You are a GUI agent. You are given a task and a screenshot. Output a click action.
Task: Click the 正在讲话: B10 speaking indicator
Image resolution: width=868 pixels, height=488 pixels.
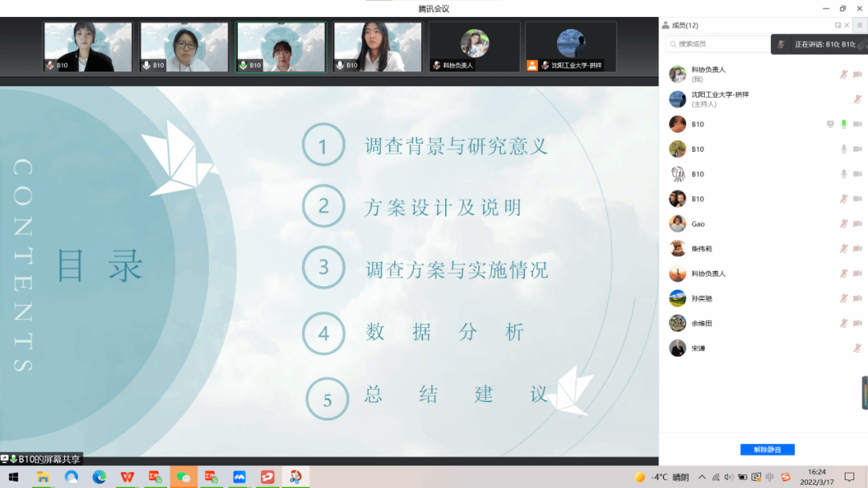pos(819,44)
